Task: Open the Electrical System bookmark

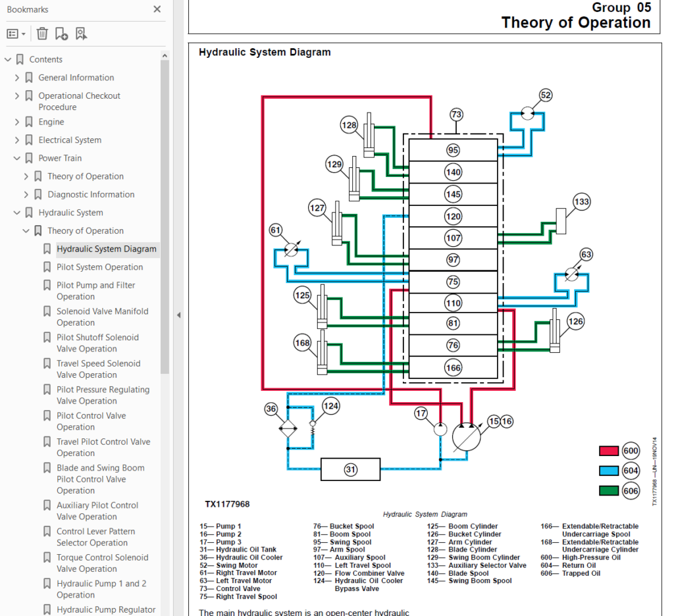Action: click(x=70, y=140)
